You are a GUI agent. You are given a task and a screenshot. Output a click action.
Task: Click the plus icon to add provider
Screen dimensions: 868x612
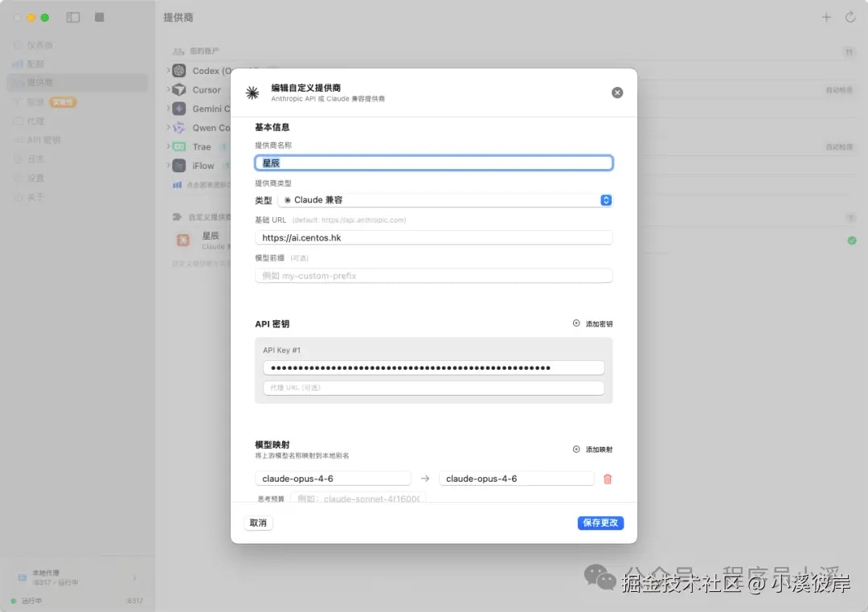(826, 17)
